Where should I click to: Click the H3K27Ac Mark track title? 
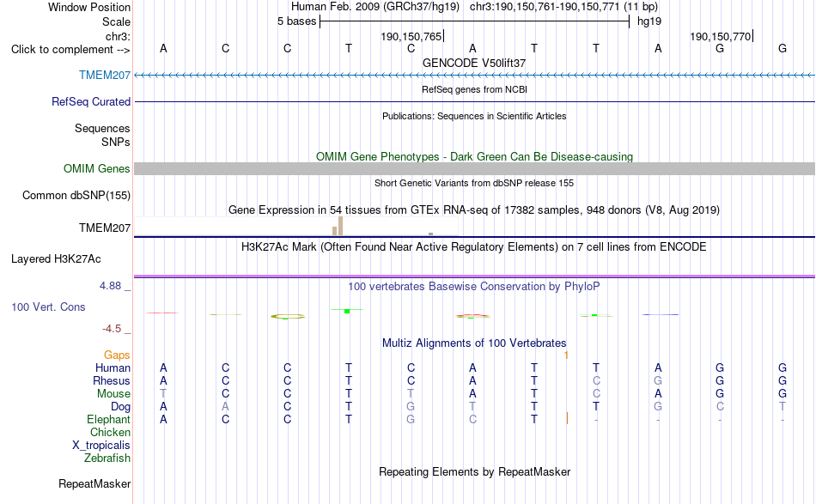(474, 246)
